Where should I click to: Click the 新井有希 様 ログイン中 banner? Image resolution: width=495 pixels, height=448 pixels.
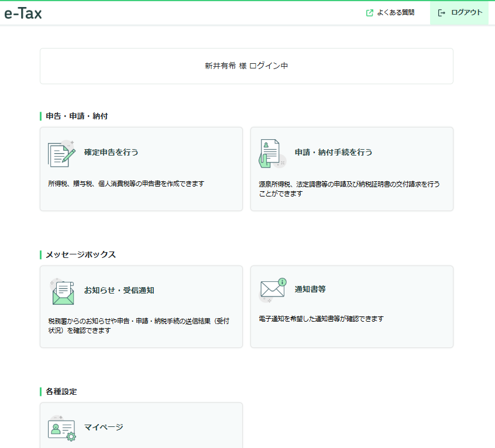click(x=246, y=66)
